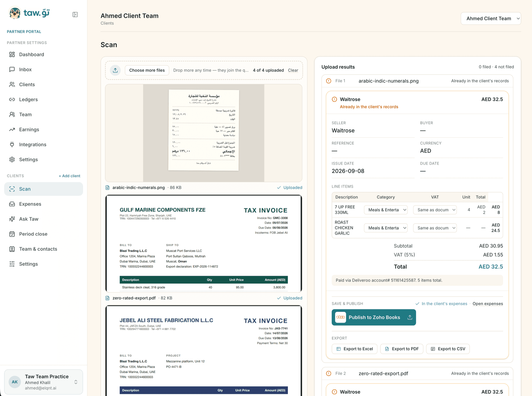The image size is (532, 396).
Task: Click warning icon next to File 1
Action: tap(329, 81)
